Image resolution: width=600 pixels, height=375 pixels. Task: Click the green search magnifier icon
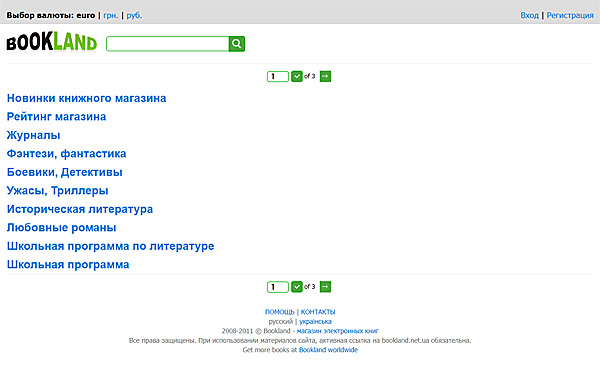[x=237, y=44]
